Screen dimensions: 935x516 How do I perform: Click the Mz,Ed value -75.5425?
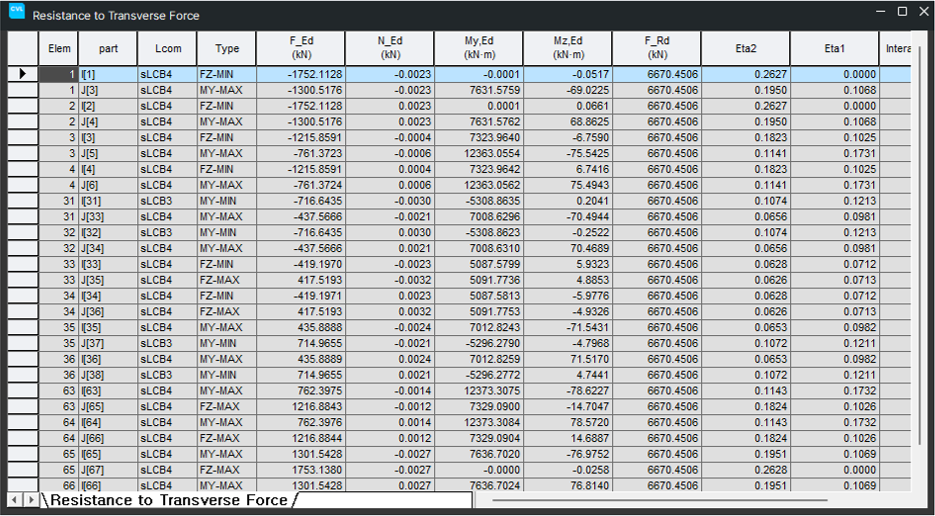[x=568, y=154]
